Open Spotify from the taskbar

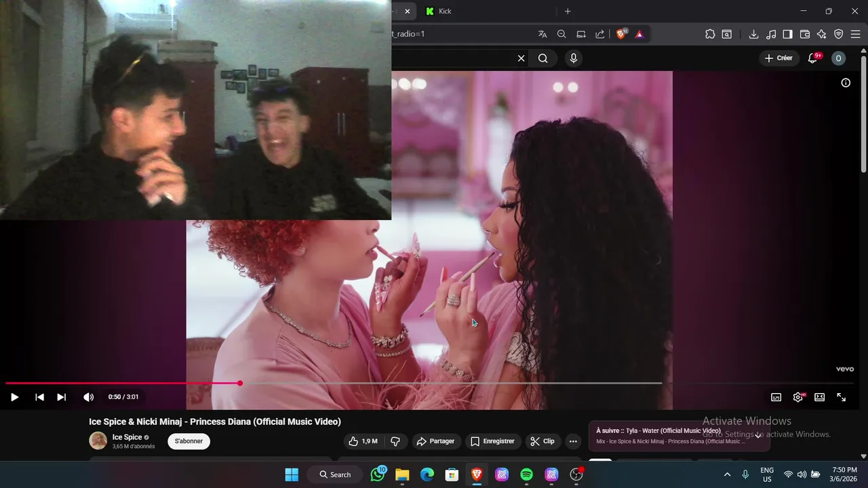[527, 474]
